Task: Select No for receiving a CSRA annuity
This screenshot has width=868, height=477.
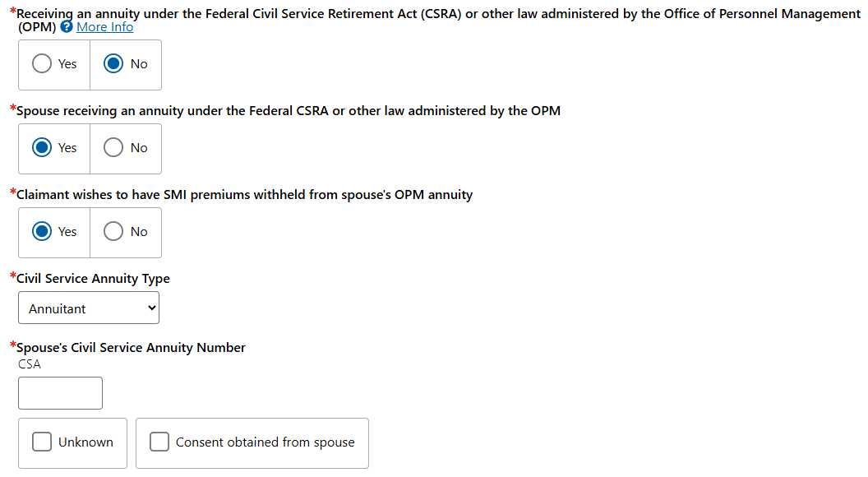Action: pyautogui.click(x=114, y=64)
